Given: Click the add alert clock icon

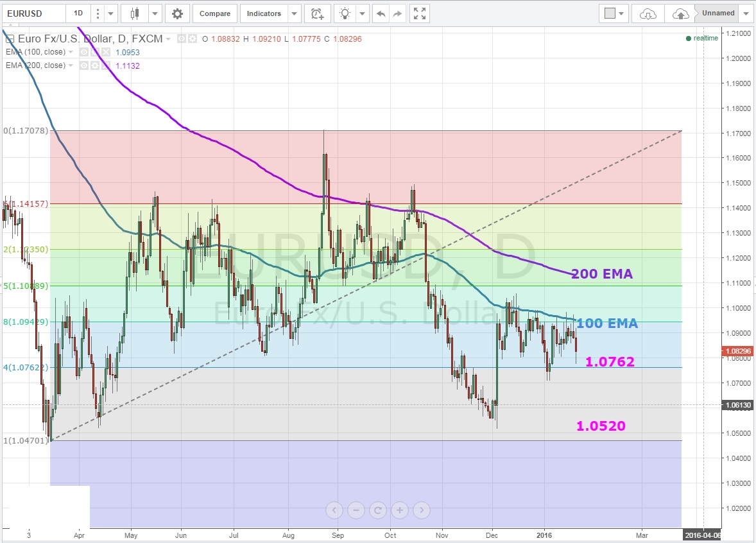Looking at the screenshot, I should point(317,13).
